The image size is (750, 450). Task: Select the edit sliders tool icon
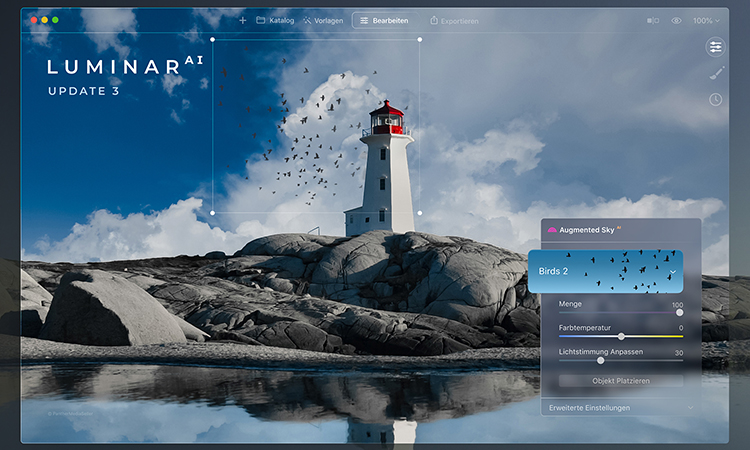715,47
